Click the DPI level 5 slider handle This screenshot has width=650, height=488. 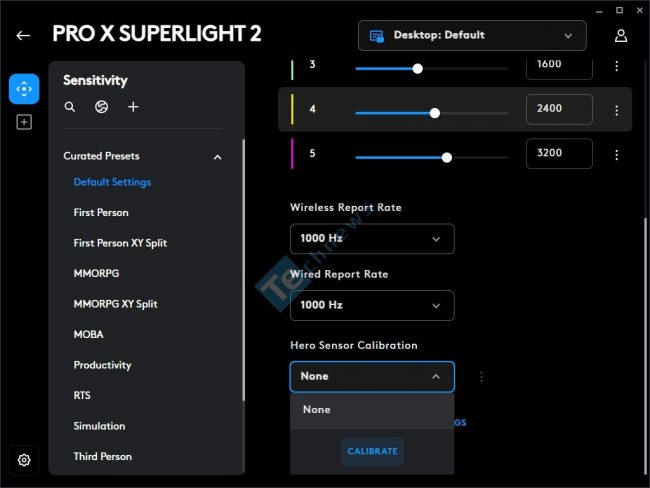click(446, 158)
